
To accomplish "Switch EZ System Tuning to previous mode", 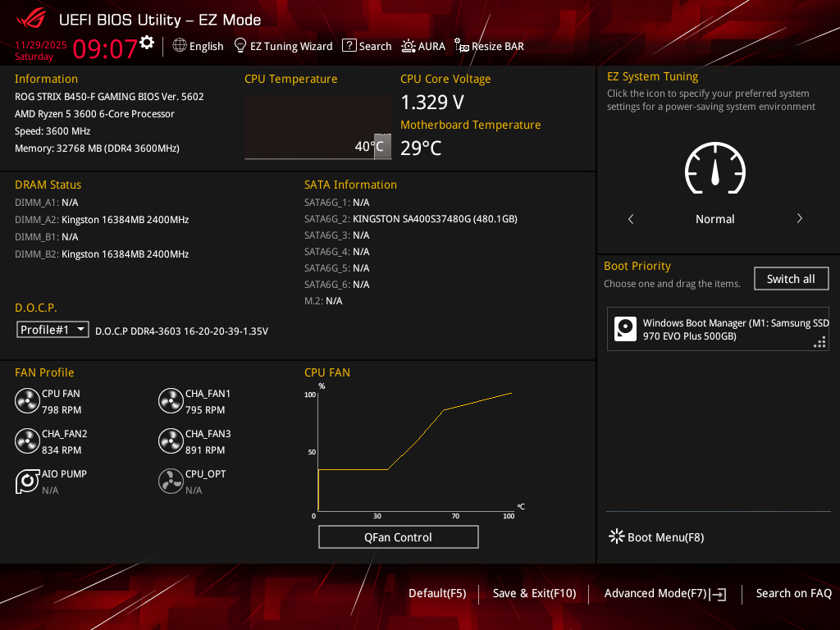I will coord(631,219).
